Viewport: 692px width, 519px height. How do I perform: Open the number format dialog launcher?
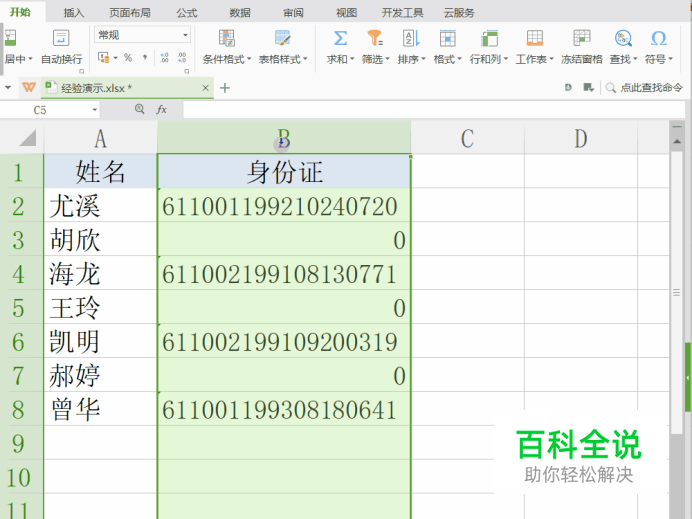click(x=187, y=71)
